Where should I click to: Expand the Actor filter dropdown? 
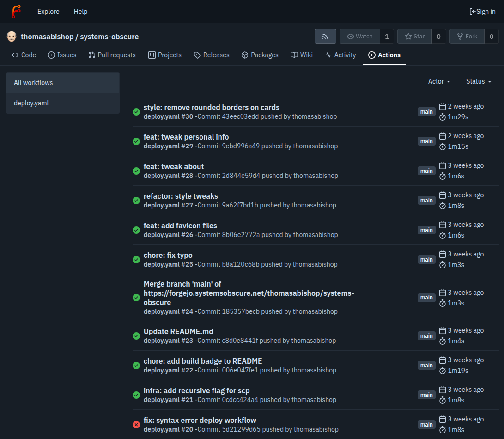point(439,81)
